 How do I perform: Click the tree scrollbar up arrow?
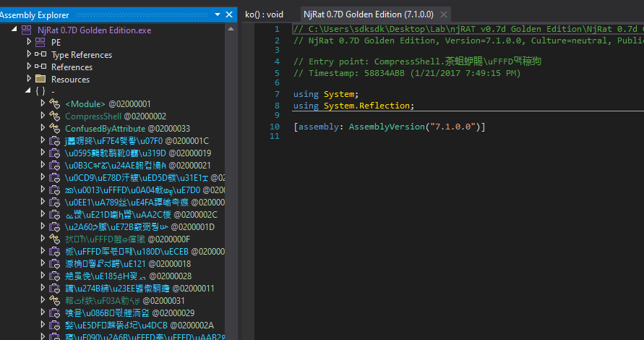(231, 30)
